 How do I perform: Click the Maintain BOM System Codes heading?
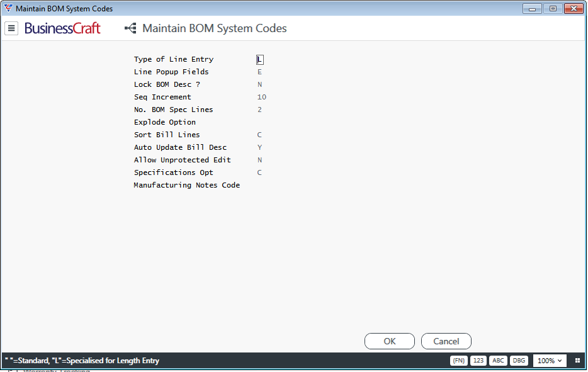coord(215,28)
